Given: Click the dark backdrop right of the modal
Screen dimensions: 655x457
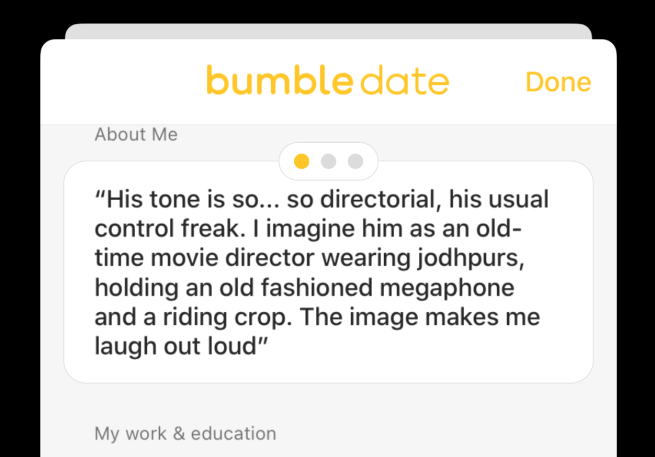Looking at the screenshot, I should [x=636, y=250].
